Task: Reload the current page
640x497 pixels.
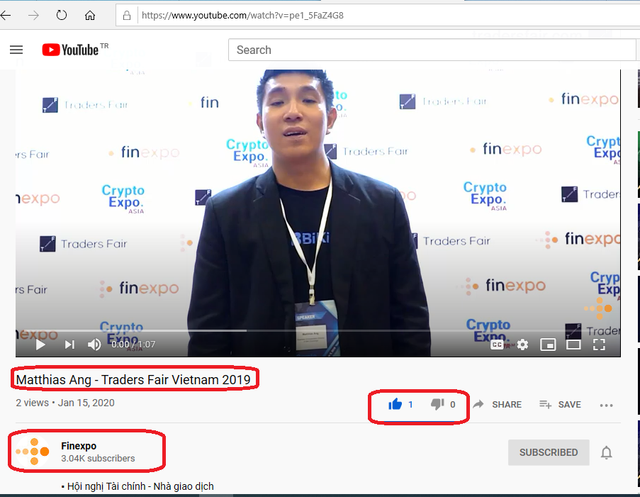Action: click(62, 16)
